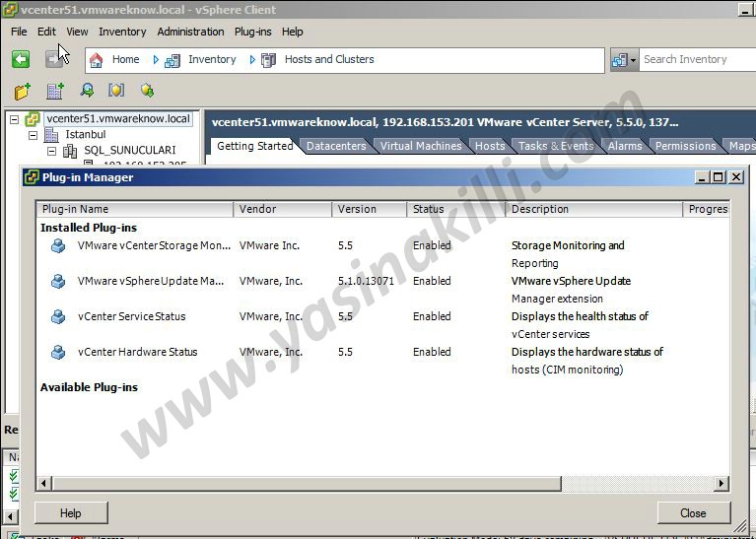Collapse the Istanbul datacenter node
The image size is (756, 539).
[x=33, y=135]
